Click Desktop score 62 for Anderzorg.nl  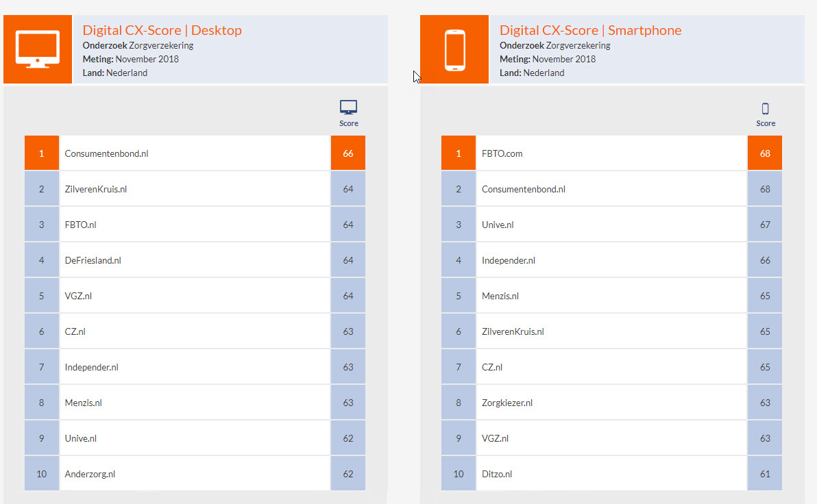348,474
